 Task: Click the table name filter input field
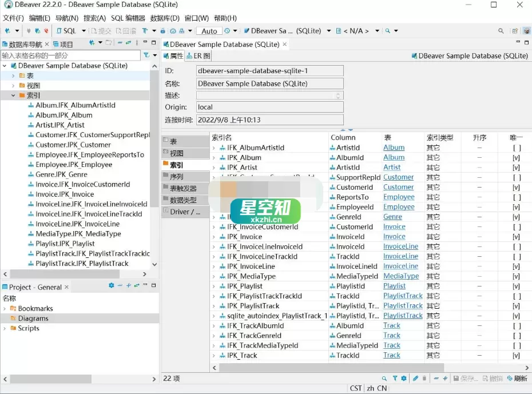click(69, 55)
